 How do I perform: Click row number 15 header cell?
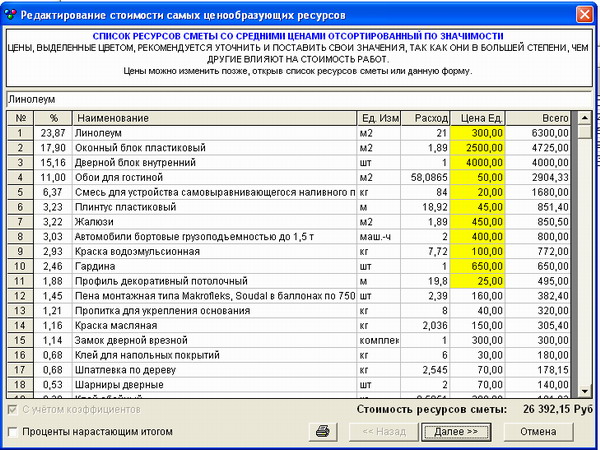tap(21, 341)
